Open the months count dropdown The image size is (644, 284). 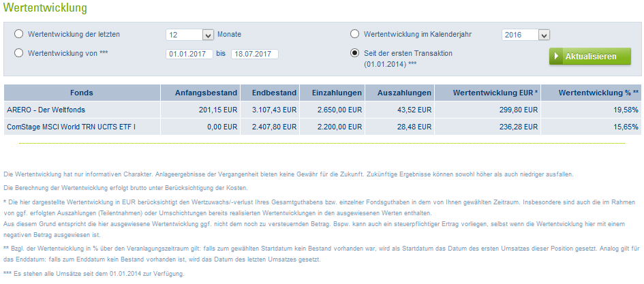coord(208,35)
